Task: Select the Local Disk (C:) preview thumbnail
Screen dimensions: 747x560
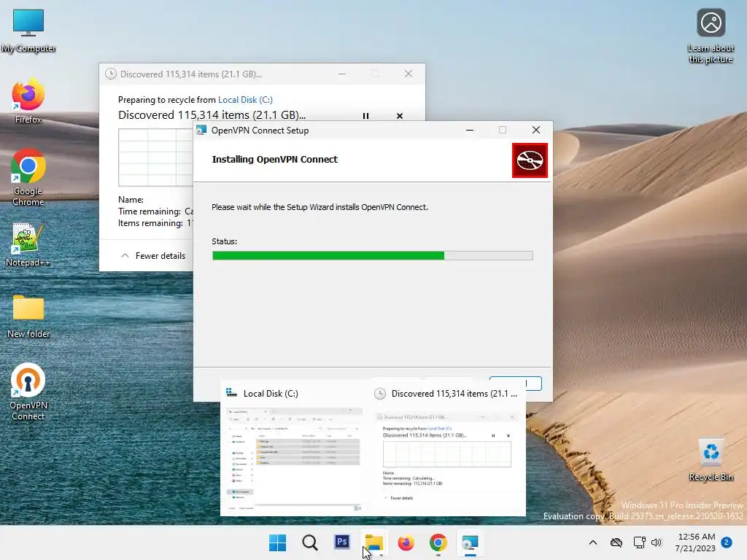Action: coord(294,459)
